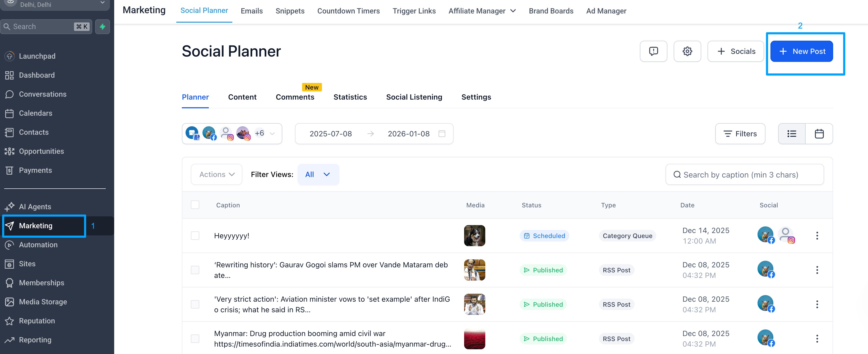Switch to calendar view icon
868x354 pixels.
(x=819, y=134)
